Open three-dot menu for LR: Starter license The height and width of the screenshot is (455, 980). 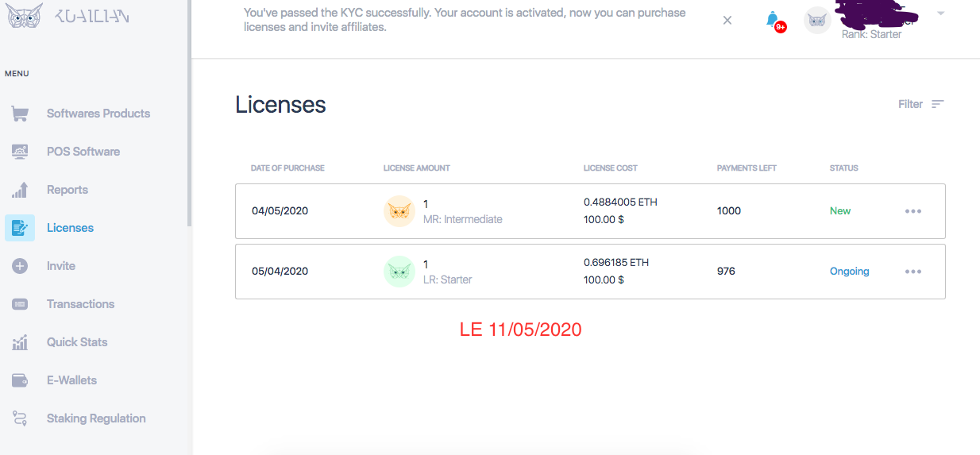click(x=913, y=272)
